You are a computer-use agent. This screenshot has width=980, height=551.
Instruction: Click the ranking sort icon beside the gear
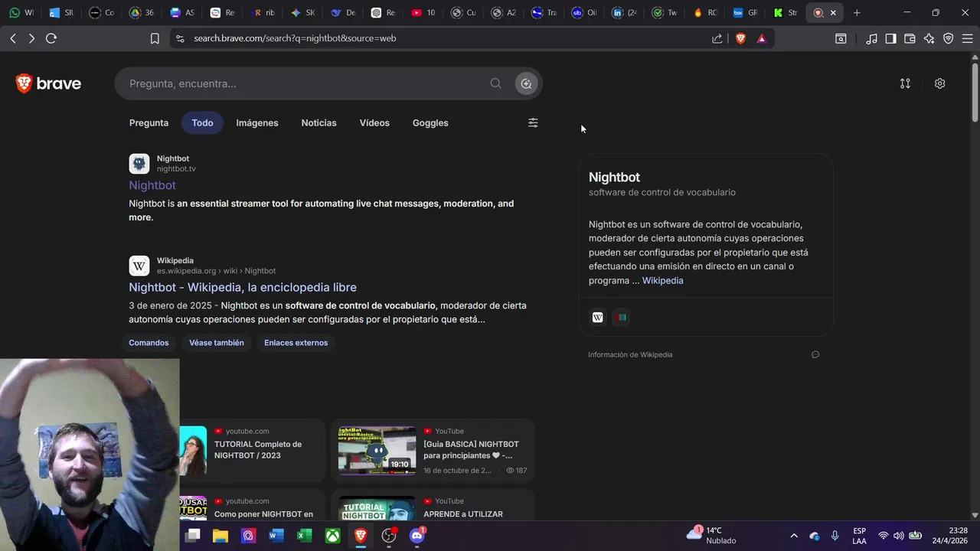pos(905,83)
